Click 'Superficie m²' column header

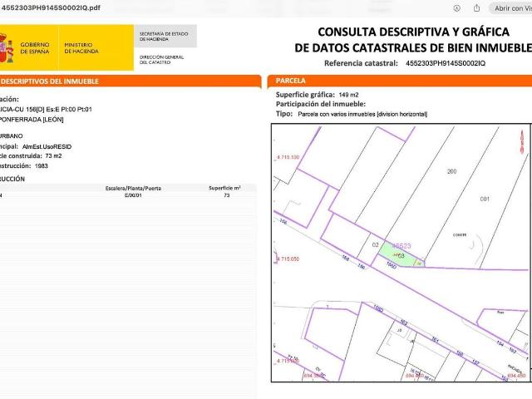point(224,188)
